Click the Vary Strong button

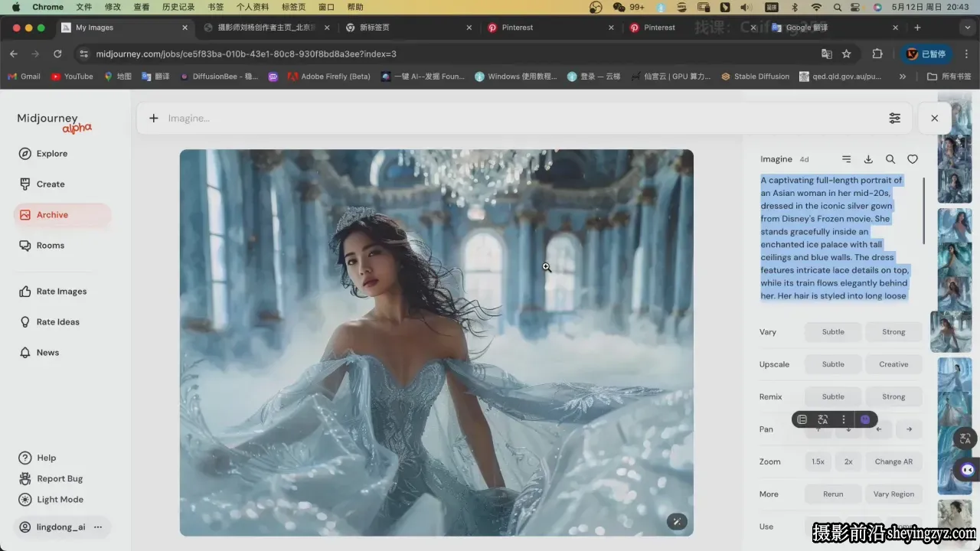(x=893, y=332)
